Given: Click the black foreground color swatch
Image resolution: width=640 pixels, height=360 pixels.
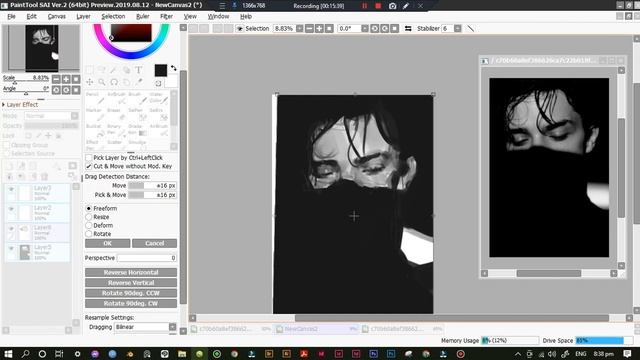Looking at the screenshot, I should point(160,70).
